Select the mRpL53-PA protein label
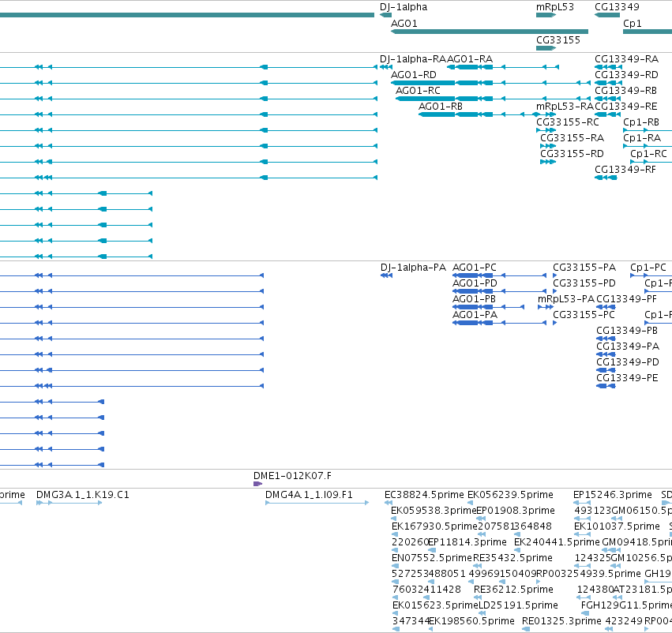 566,299
